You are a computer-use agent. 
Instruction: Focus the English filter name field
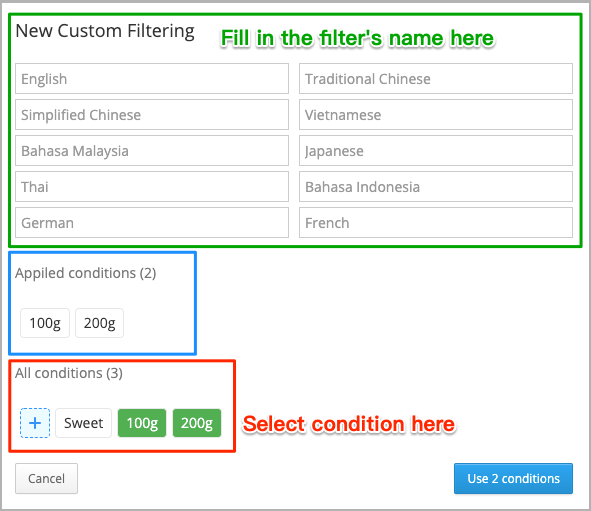point(152,79)
